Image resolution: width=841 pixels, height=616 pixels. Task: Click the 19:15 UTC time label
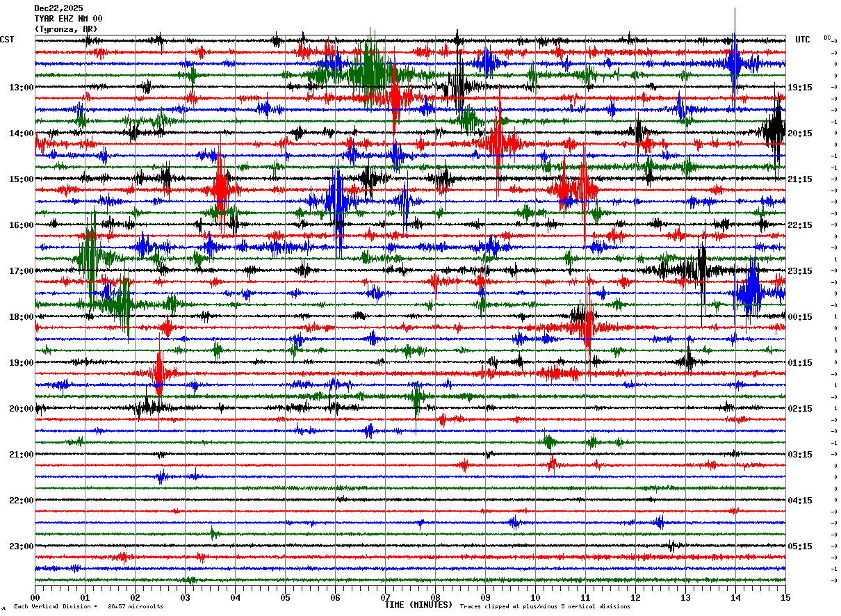tap(800, 88)
